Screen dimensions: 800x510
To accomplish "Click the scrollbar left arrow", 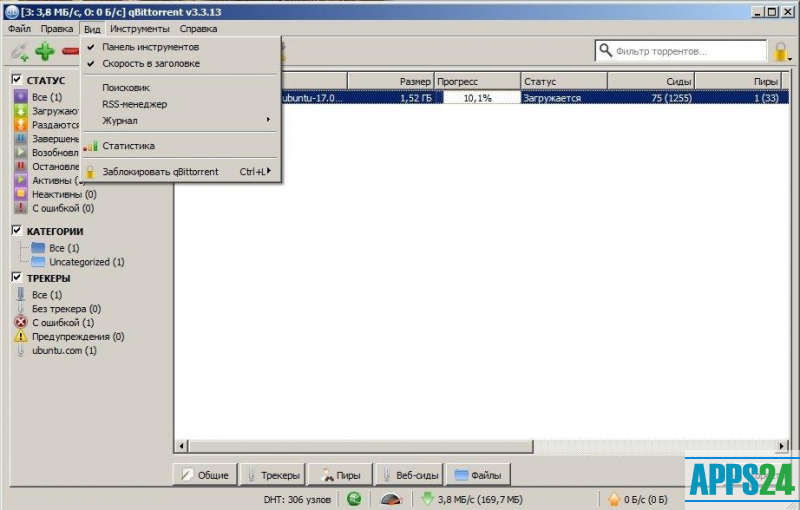I will click(181, 446).
